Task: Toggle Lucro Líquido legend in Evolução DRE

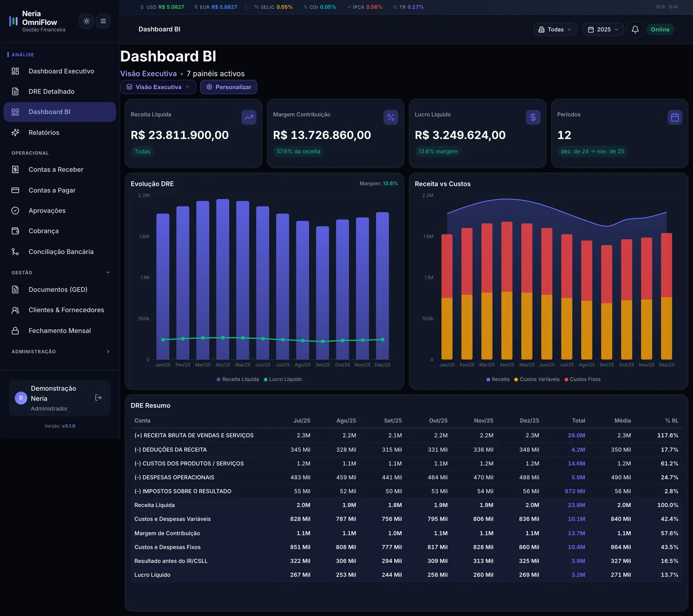Action: click(x=283, y=379)
